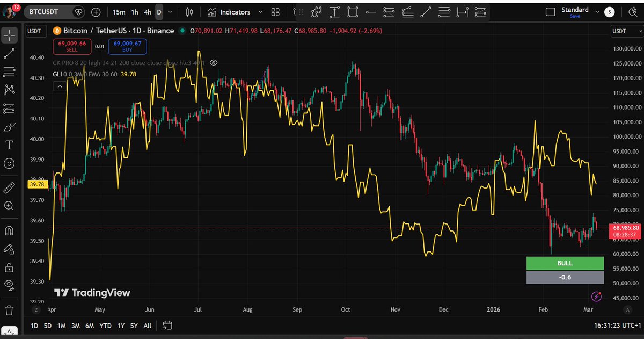Toggle stay in drawing mode
The height and width of the screenshot is (339, 644).
pos(10,249)
